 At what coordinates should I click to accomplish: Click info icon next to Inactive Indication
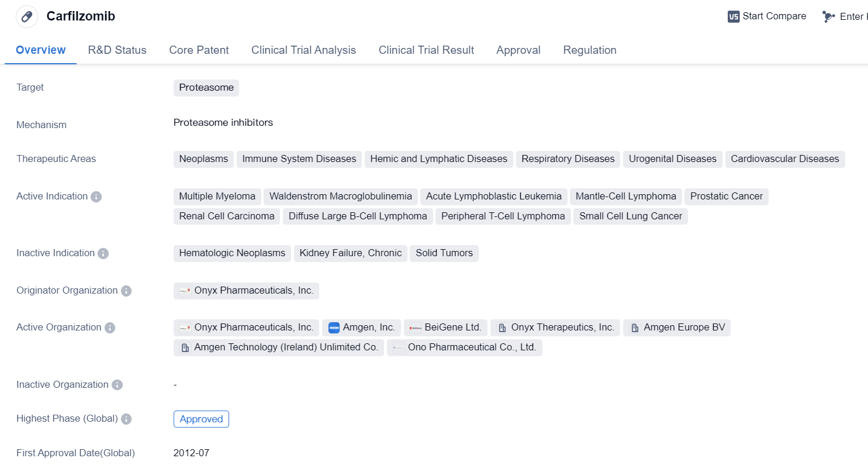pyautogui.click(x=103, y=253)
